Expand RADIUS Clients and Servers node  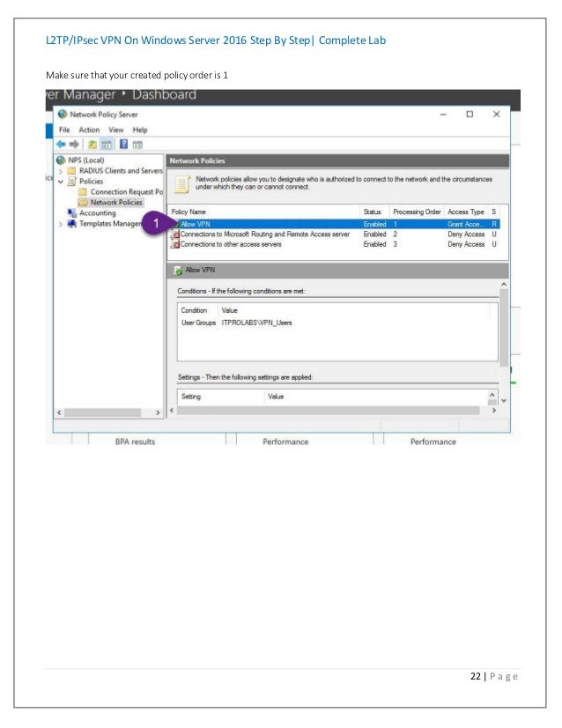(60, 171)
